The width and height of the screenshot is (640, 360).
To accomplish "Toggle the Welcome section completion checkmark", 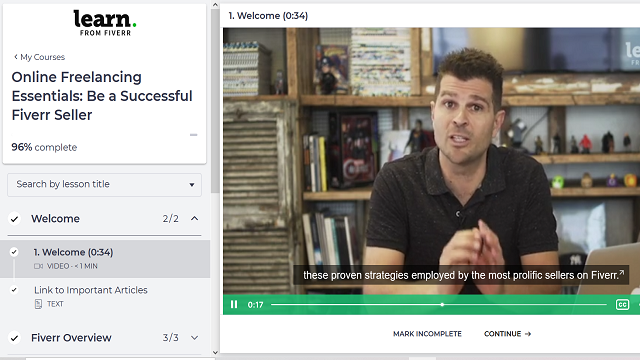I will click(14, 219).
